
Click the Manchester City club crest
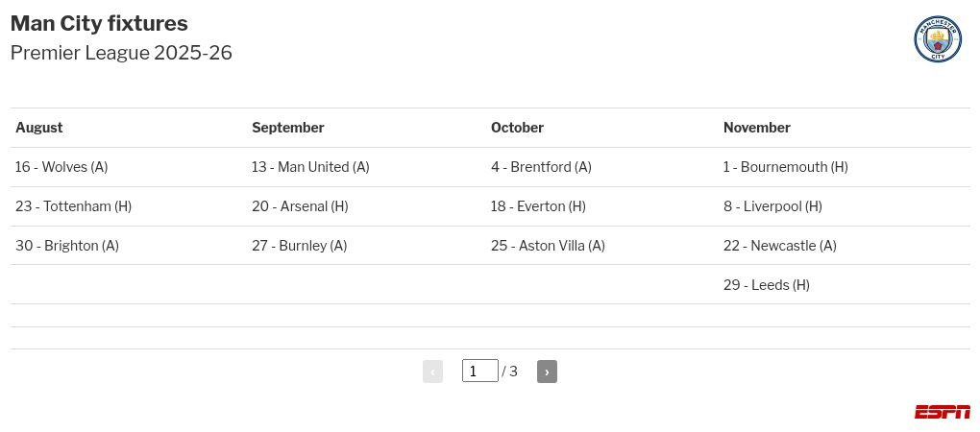click(x=938, y=38)
